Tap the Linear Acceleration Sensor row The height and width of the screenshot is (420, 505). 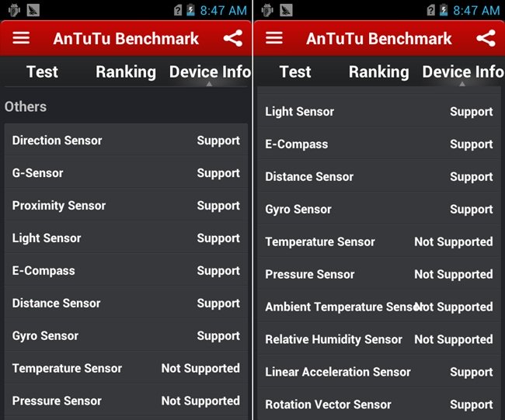[379, 372]
